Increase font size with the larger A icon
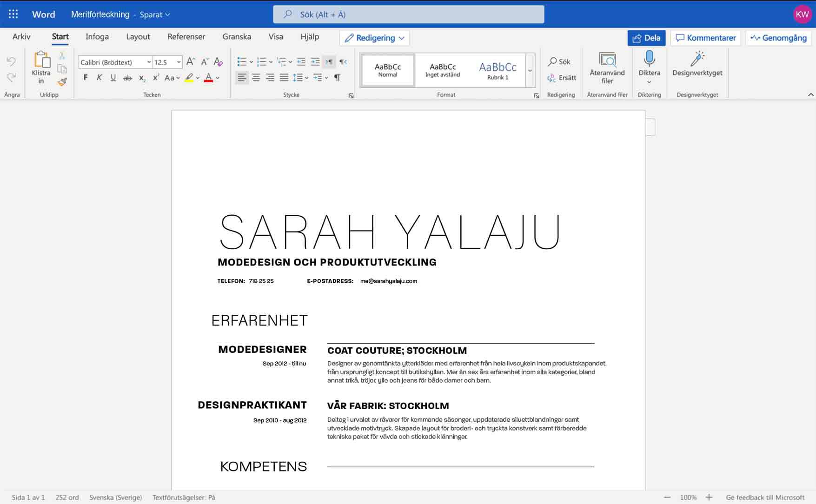This screenshot has width=816, height=504. [190, 62]
